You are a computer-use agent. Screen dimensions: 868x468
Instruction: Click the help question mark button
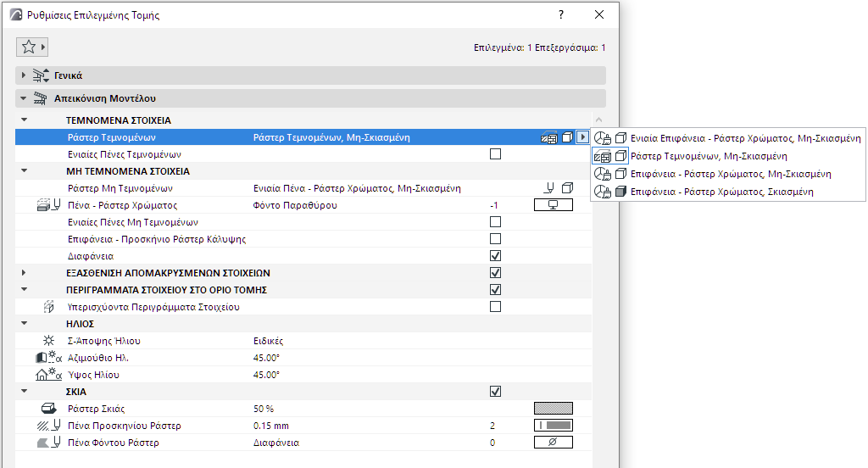(x=561, y=15)
